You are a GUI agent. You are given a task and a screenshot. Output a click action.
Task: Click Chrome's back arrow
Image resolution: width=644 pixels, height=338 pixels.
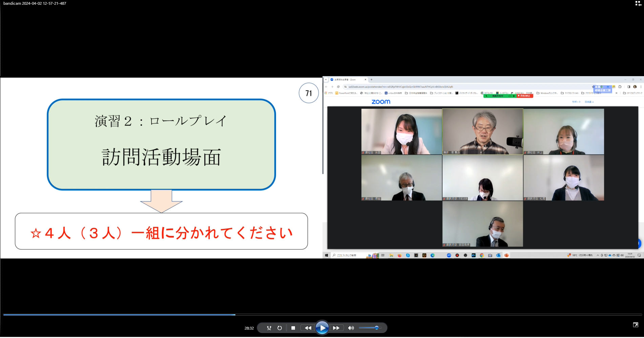coord(326,87)
